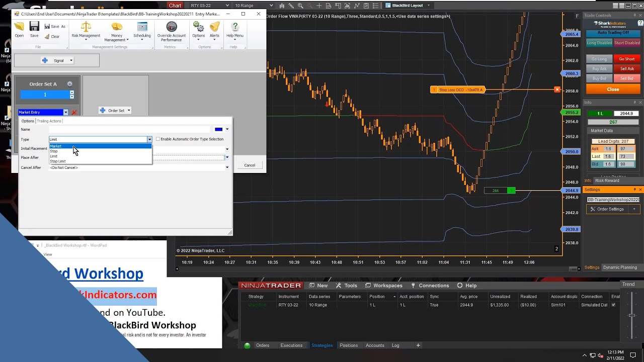Select Market in the Type list

click(x=100, y=146)
